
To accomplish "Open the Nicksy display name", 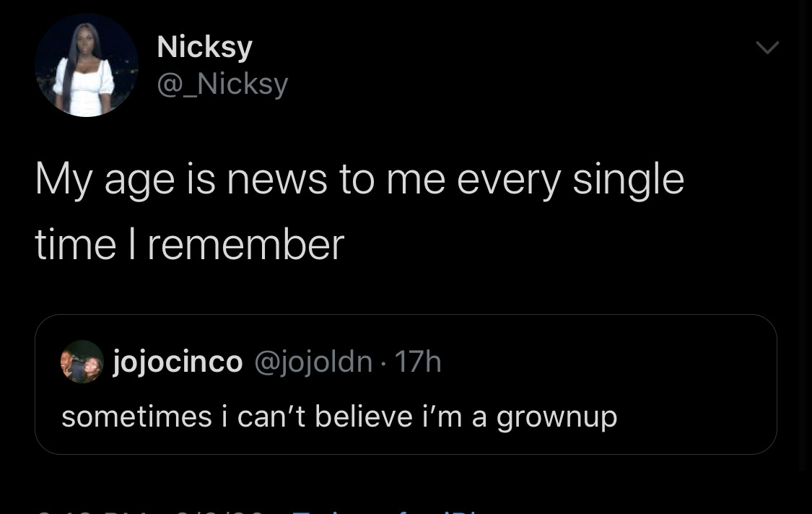I will coord(204,47).
